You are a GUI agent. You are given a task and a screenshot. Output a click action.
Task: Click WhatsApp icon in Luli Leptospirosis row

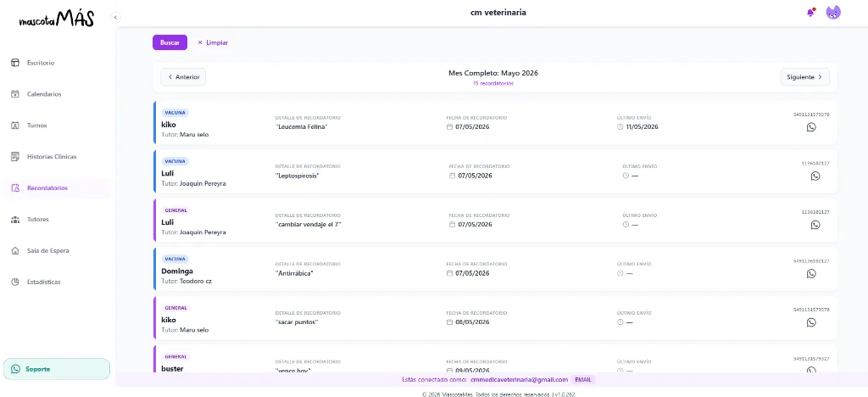tap(815, 176)
